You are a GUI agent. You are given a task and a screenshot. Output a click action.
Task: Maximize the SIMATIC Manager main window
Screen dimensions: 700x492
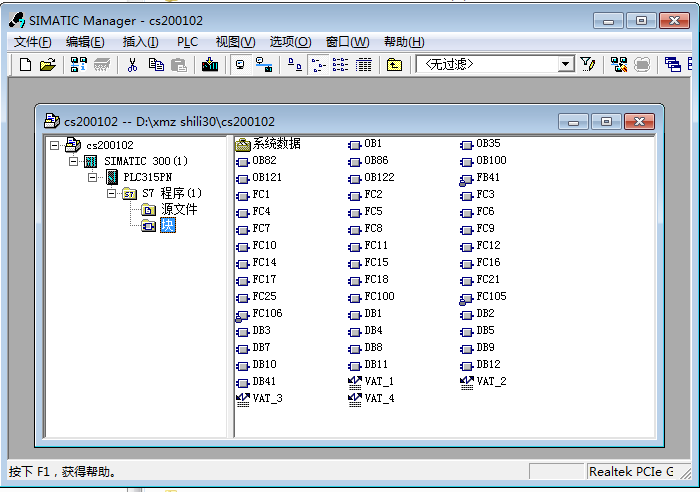point(641,21)
